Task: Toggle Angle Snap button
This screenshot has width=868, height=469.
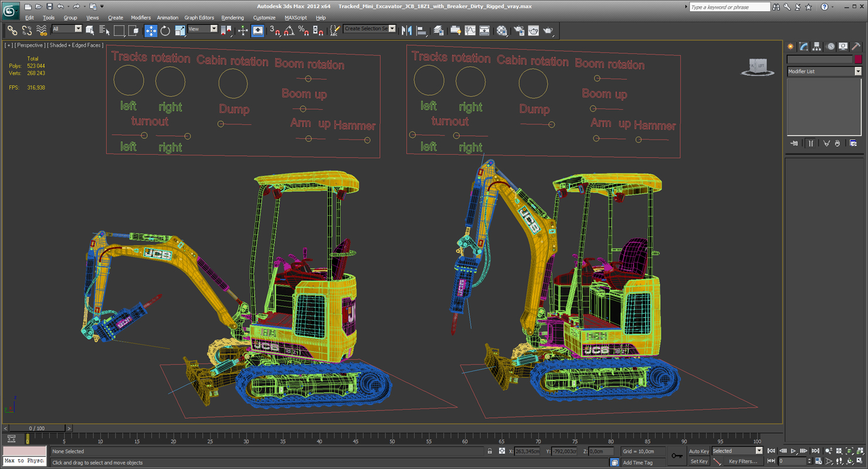Action: tap(289, 30)
